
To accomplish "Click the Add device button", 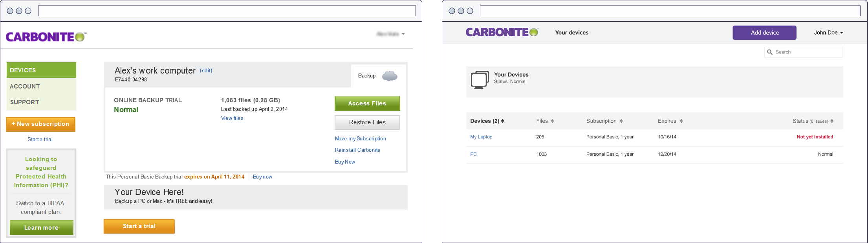I will tap(764, 33).
